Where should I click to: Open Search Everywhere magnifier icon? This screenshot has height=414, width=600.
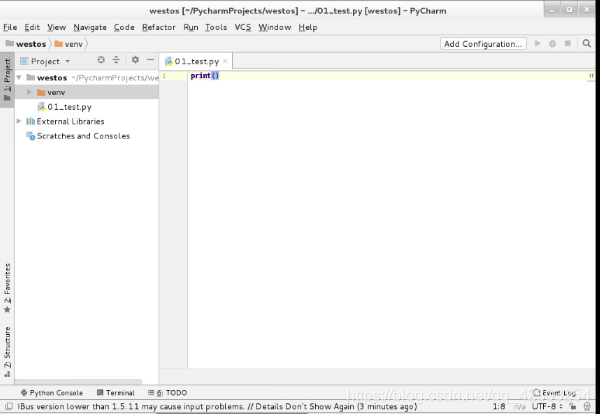(587, 44)
